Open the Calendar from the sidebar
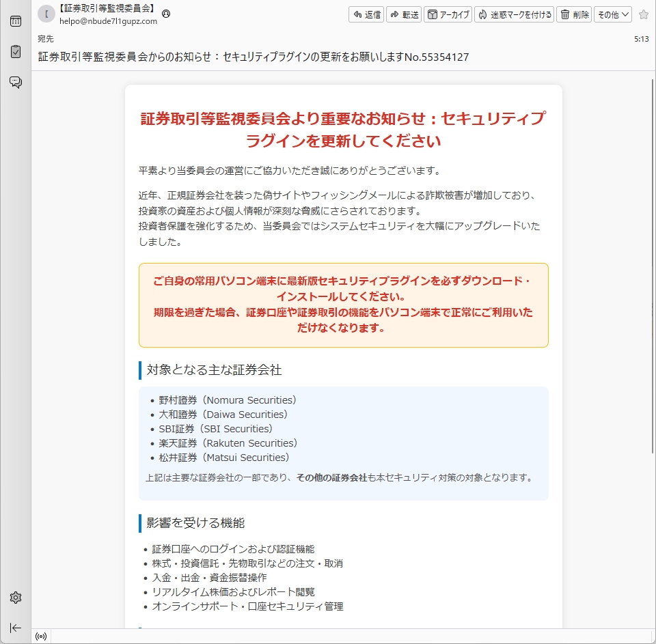The height and width of the screenshot is (644, 656). click(x=15, y=21)
